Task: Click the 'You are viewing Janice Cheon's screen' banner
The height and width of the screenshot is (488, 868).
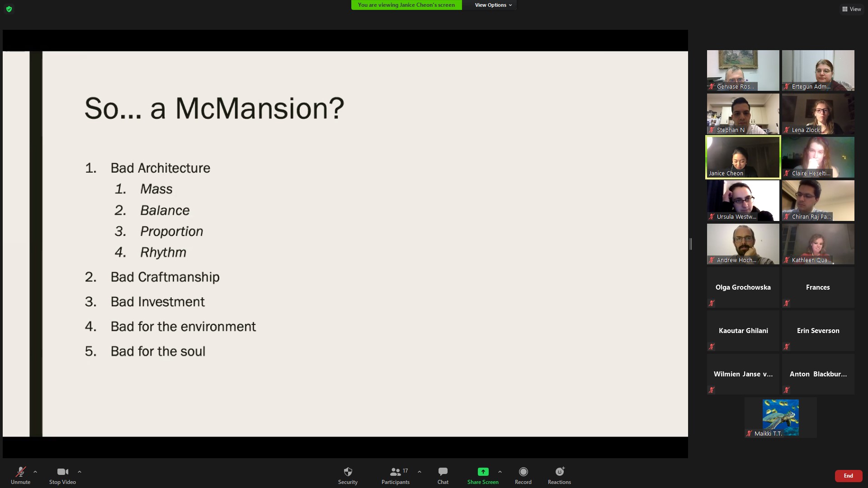Action: click(x=406, y=5)
